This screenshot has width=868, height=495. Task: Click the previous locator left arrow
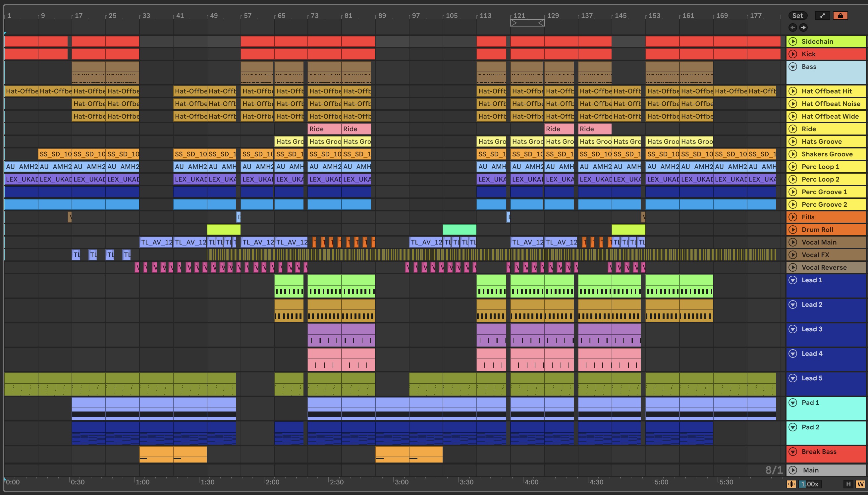(x=792, y=27)
